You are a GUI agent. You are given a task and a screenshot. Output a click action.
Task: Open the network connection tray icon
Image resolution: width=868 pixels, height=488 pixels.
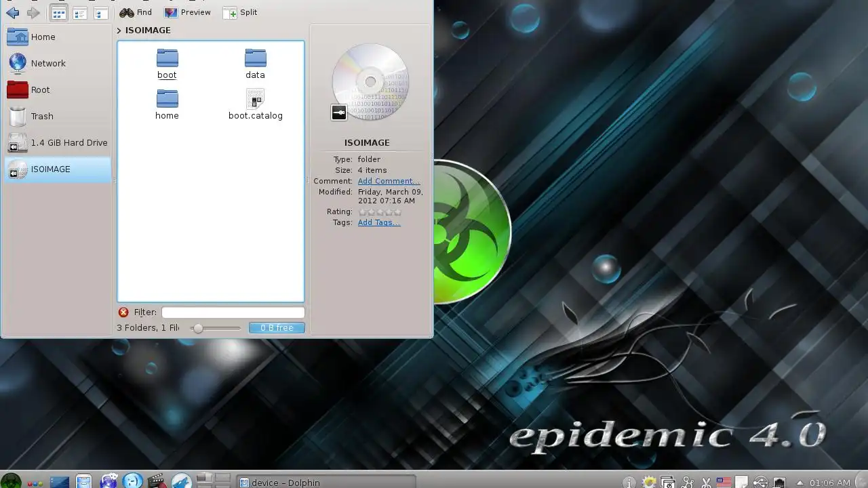[x=778, y=483]
